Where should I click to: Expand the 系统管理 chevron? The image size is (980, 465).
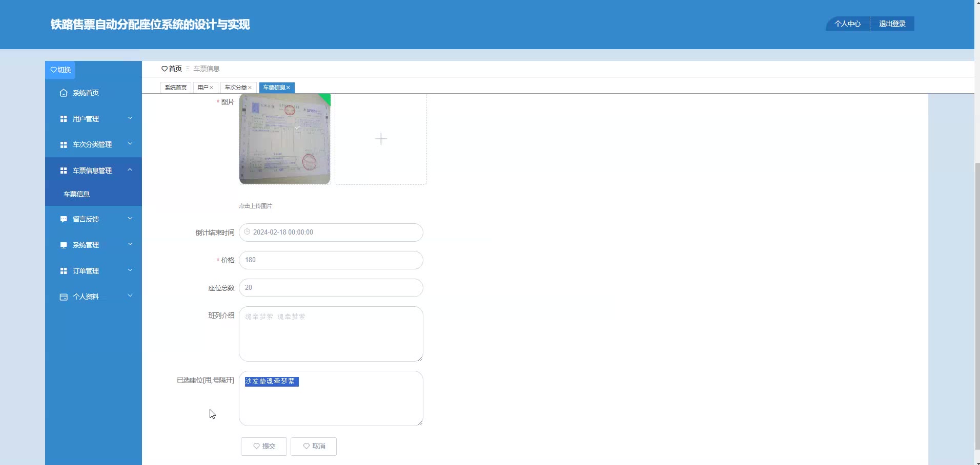130,244
